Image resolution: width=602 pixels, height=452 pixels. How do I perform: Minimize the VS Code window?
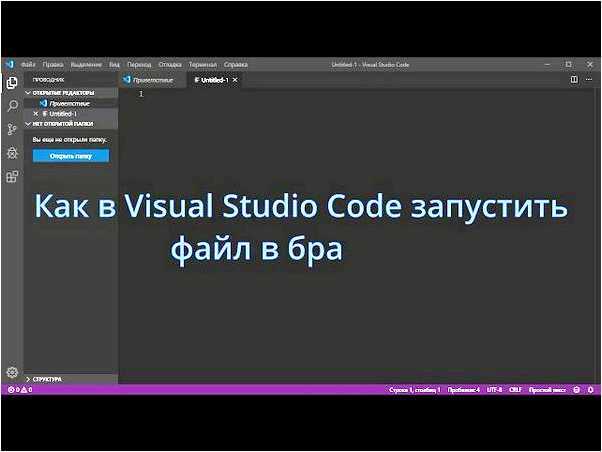click(547, 65)
